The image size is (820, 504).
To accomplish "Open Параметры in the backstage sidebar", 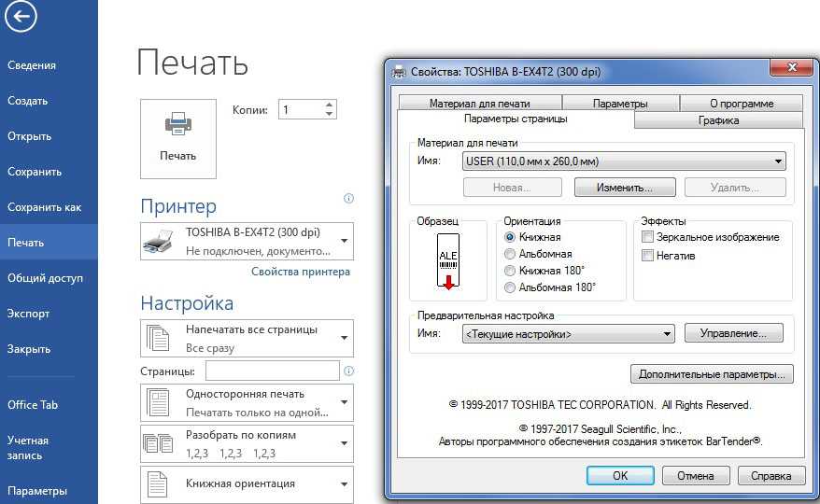I will (x=49, y=491).
